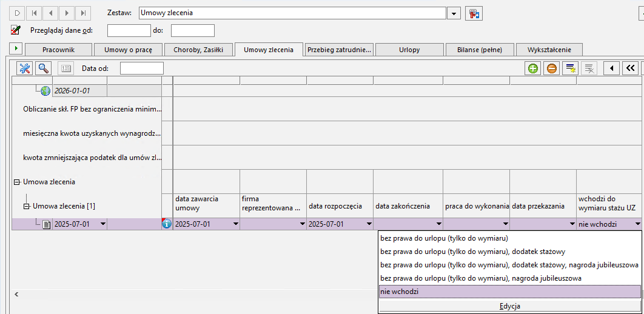Click the blue info icon in contract row
The image size is (644, 314).
coord(167,224)
